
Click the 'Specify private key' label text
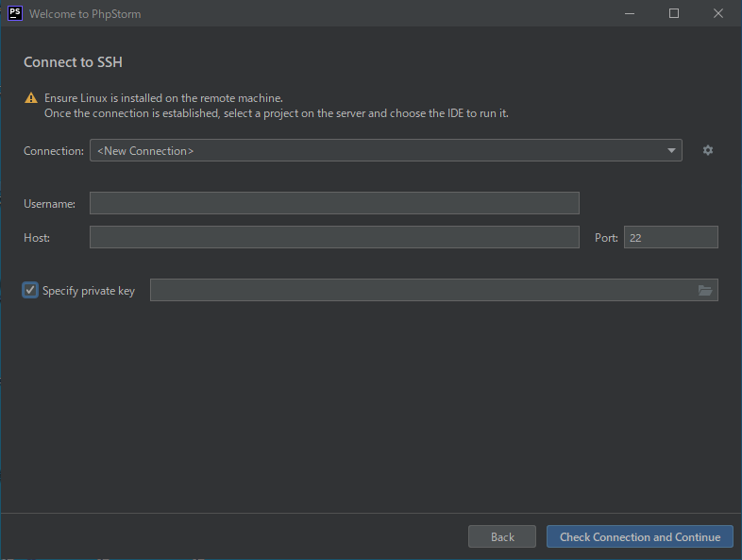coord(89,291)
